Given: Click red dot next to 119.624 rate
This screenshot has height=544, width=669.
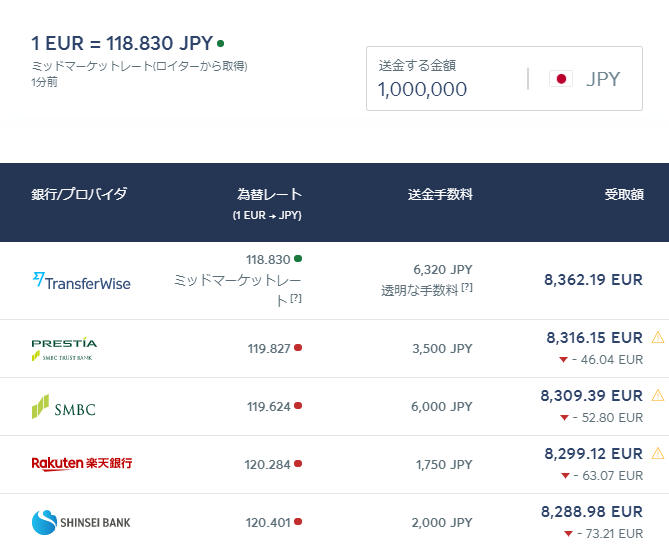Looking at the screenshot, I should (298, 406).
